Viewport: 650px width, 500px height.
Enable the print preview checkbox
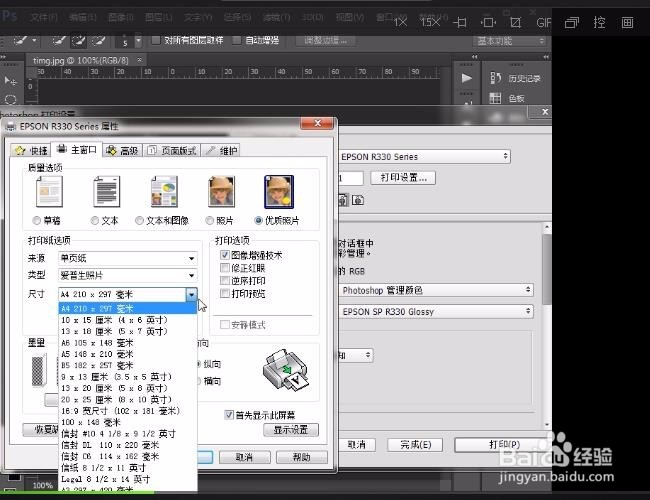(225, 294)
